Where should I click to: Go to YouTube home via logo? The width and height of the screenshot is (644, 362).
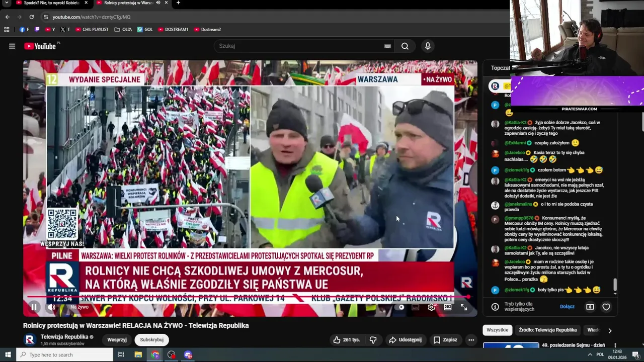tap(40, 46)
